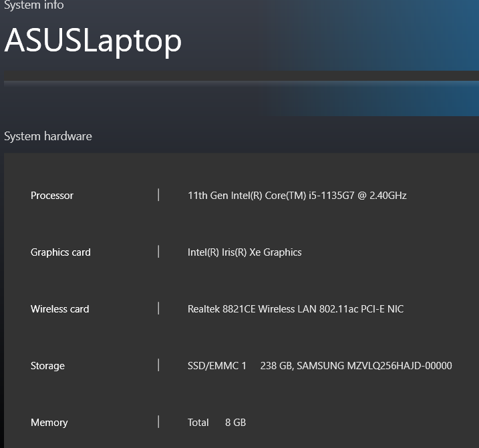Screen dimensions: 479x448
Task: Click the Storage label
Action: pyautogui.click(x=47, y=366)
